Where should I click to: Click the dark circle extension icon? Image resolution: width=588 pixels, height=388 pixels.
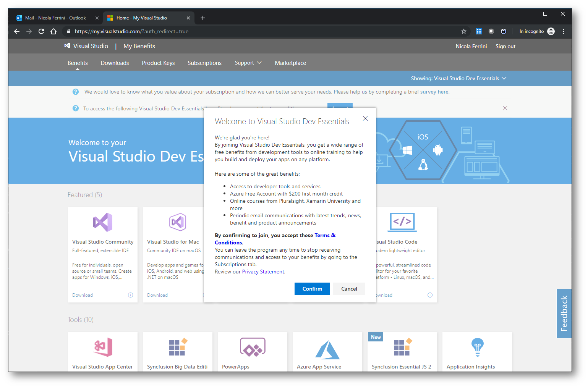(x=491, y=31)
